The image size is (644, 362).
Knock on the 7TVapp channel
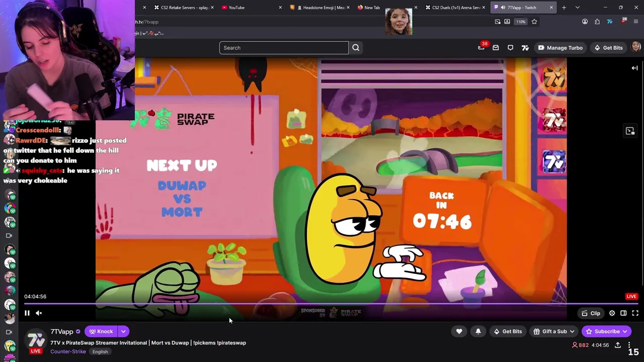101,331
